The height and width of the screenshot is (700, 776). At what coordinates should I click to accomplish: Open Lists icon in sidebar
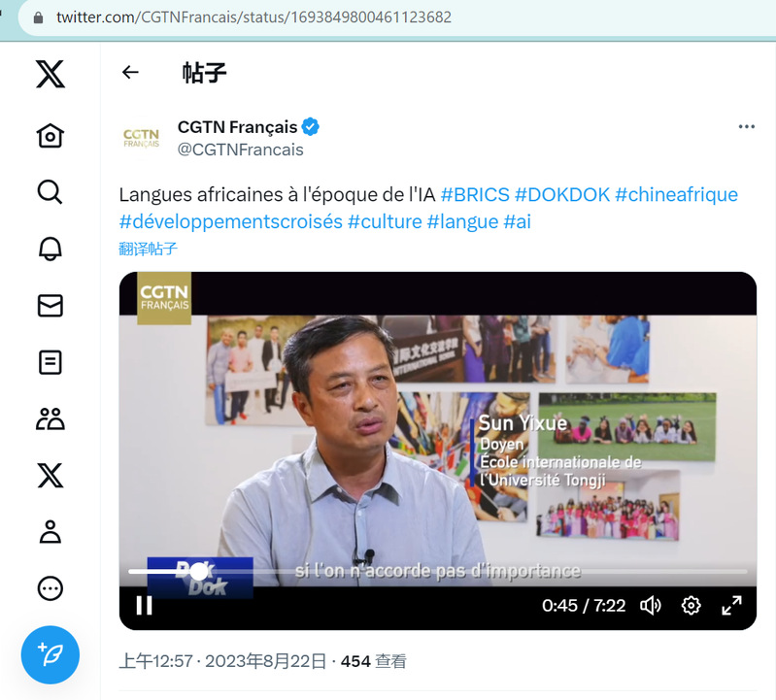[x=50, y=362]
